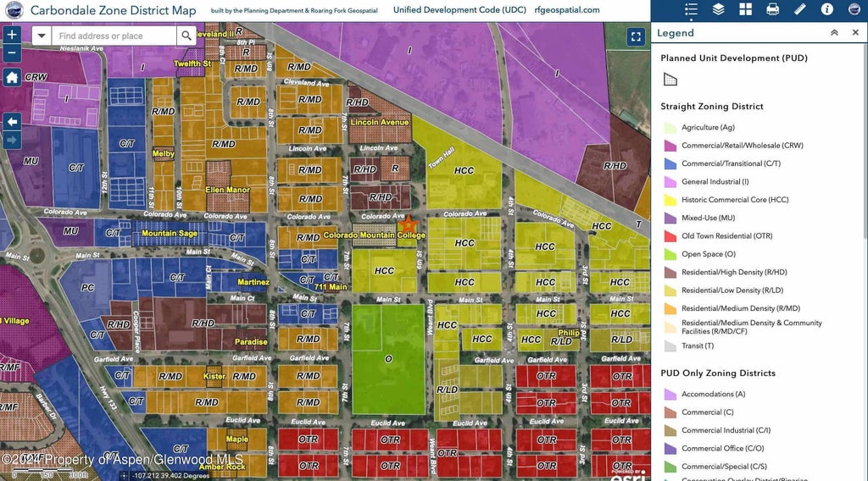Collapse the Legend panel

tap(834, 33)
